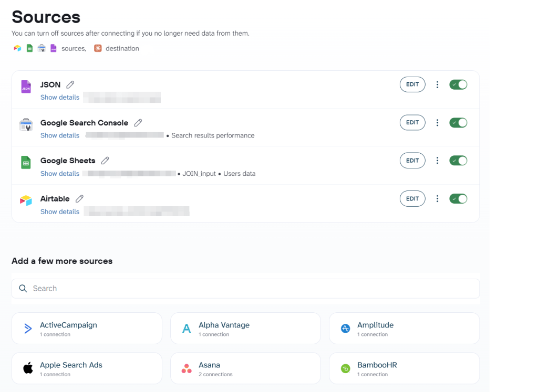Click the Google Sheets icon in sources summary

[30, 48]
